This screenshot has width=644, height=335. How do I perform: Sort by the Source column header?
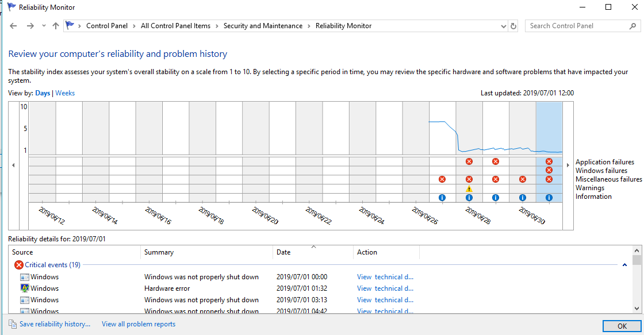click(x=74, y=252)
